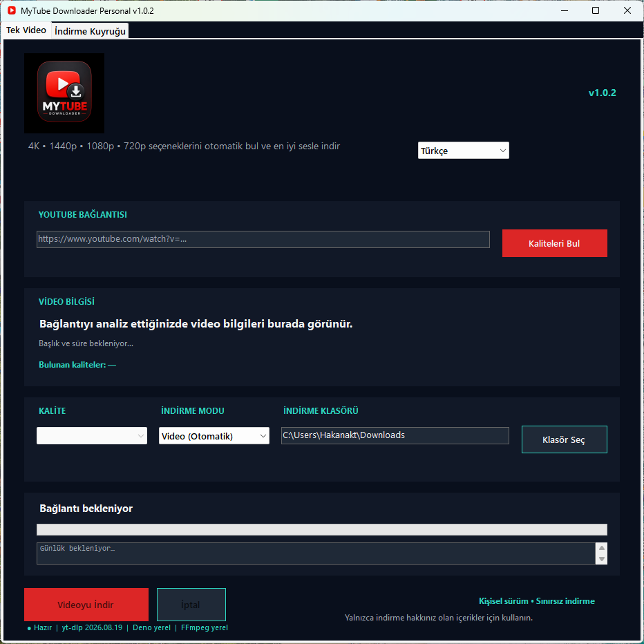Minimize the MyTube Downloader window
This screenshot has height=644, width=644.
pos(565,10)
